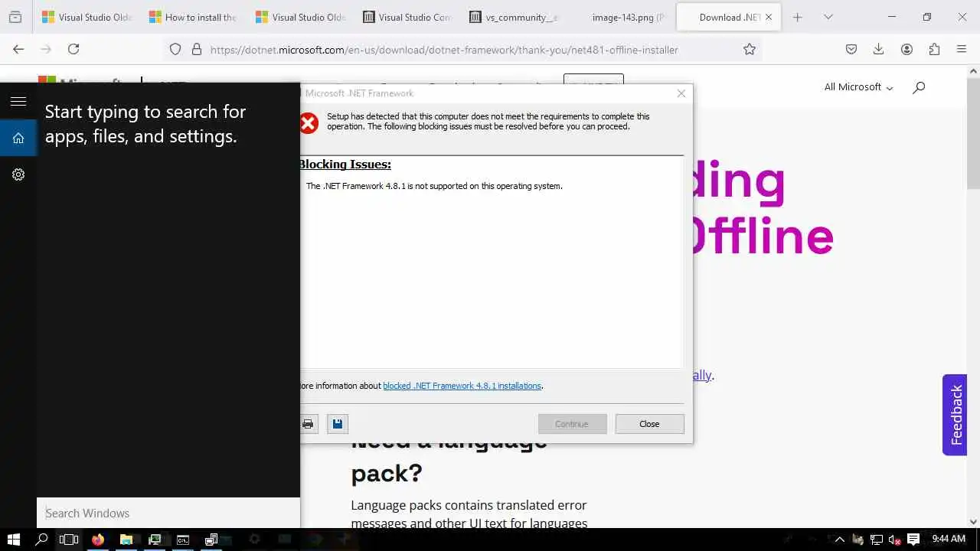Screen dimensions: 980x551
Task: Click the Microsoft site search icon
Action: tap(919, 87)
